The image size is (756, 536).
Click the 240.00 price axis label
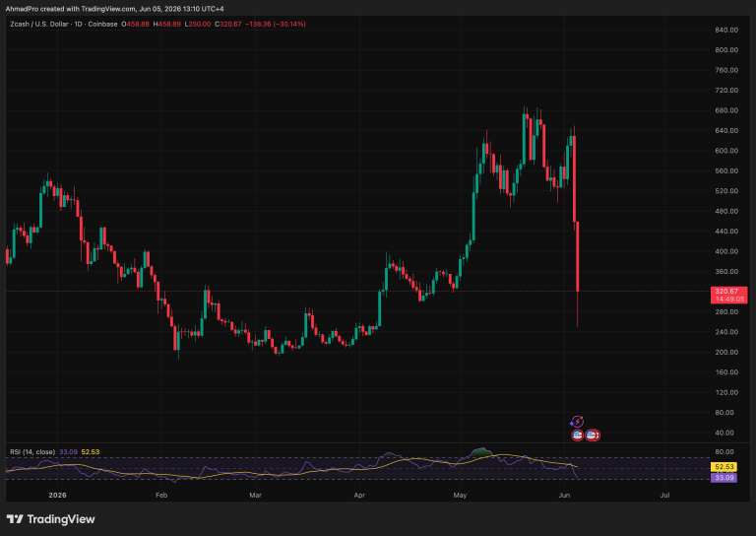tap(726, 332)
